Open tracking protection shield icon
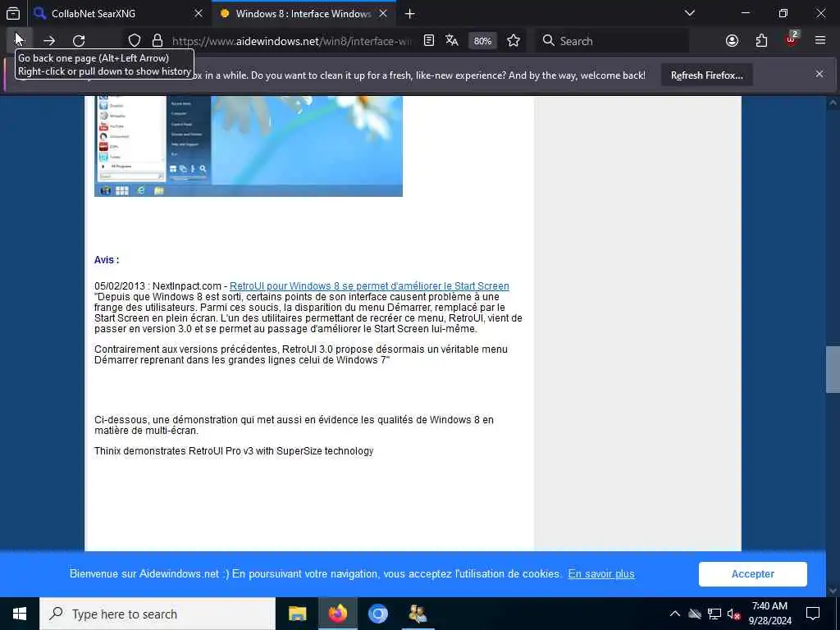Screen dimensions: 840x630 (135, 41)
